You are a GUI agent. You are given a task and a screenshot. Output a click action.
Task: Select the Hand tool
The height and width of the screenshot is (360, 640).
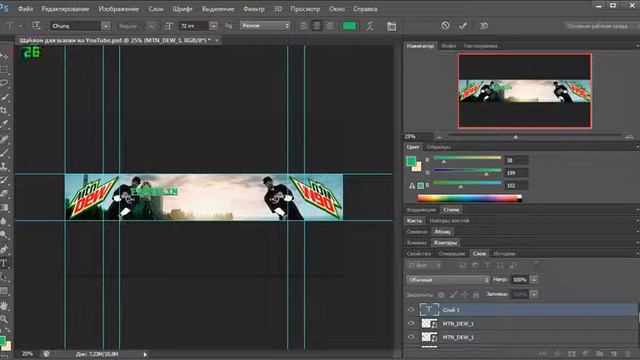4,305
